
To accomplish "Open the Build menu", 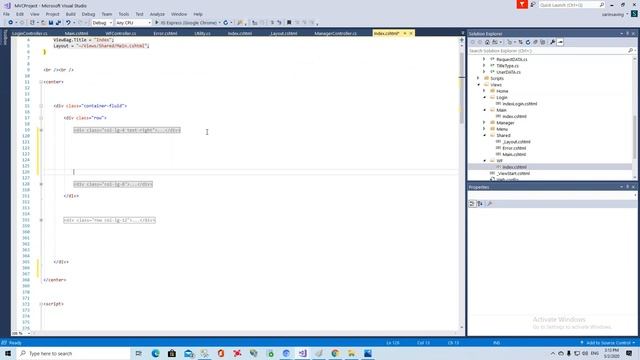I will (x=71, y=14).
